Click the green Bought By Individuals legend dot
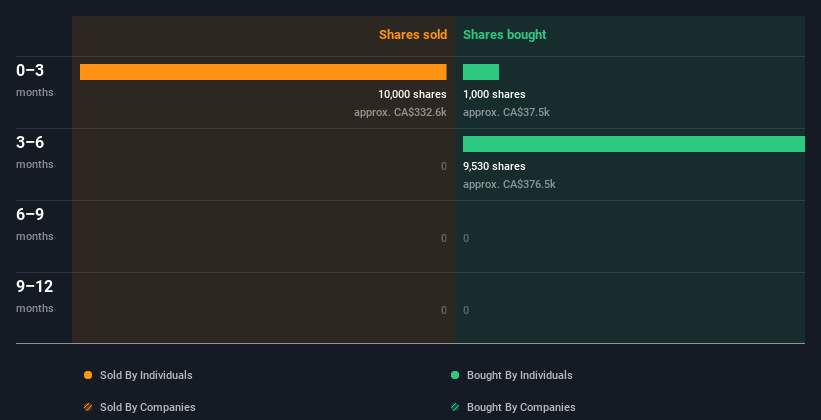 455,375
